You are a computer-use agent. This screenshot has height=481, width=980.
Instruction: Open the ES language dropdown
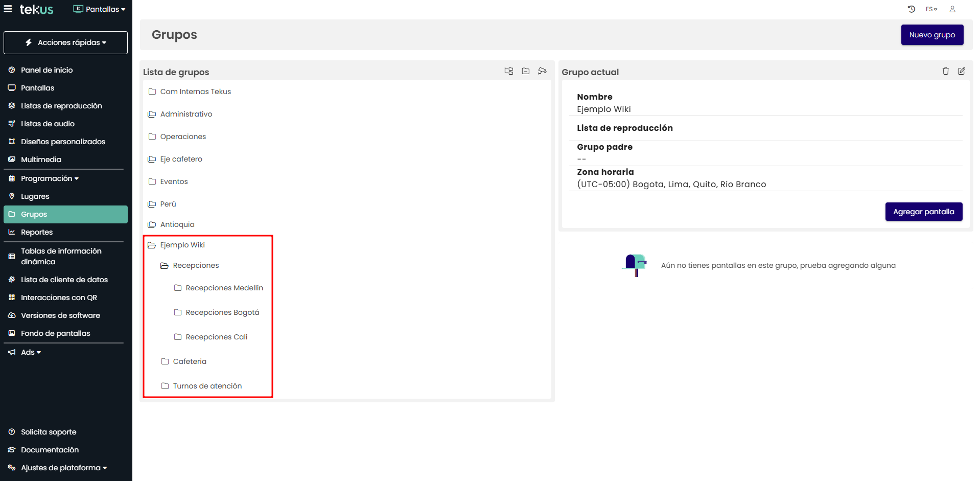click(931, 9)
